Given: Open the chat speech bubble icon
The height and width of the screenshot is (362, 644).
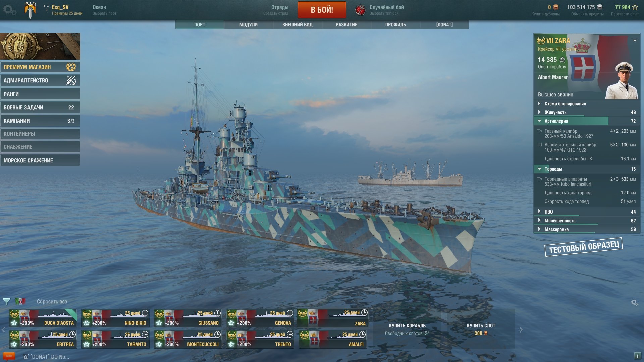Looking at the screenshot, I should [x=9, y=356].
